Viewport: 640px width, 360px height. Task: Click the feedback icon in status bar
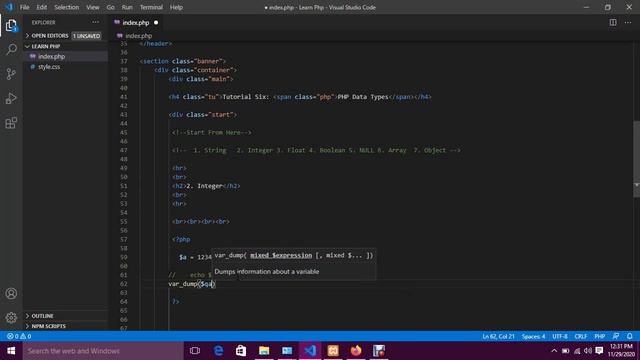click(x=616, y=336)
